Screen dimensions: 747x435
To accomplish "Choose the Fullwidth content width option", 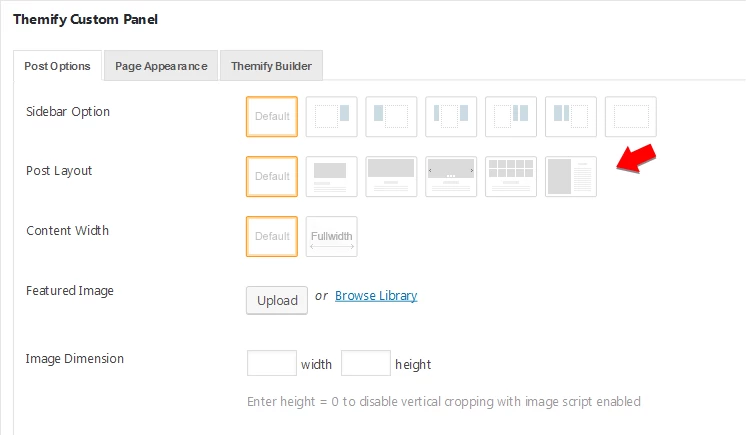I will pyautogui.click(x=332, y=236).
